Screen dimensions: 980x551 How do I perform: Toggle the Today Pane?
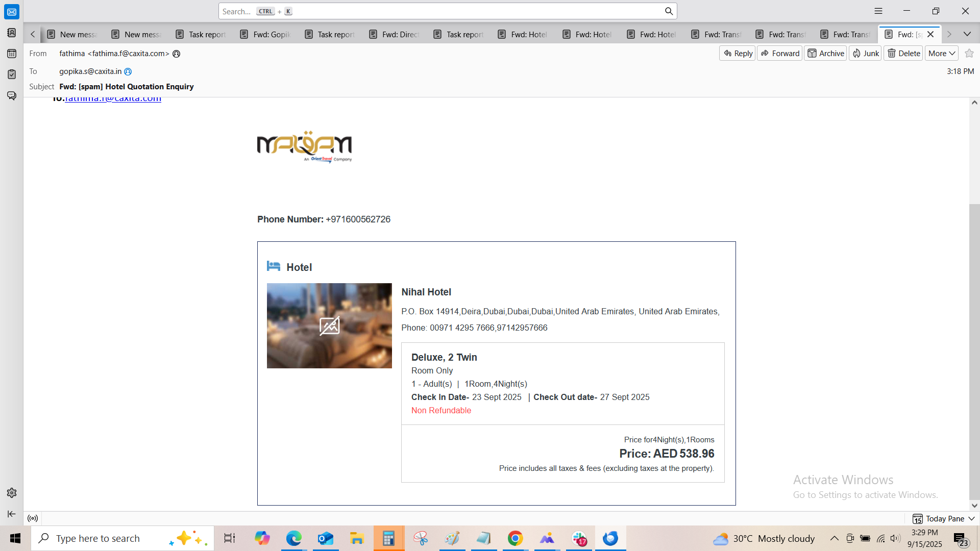tap(944, 518)
